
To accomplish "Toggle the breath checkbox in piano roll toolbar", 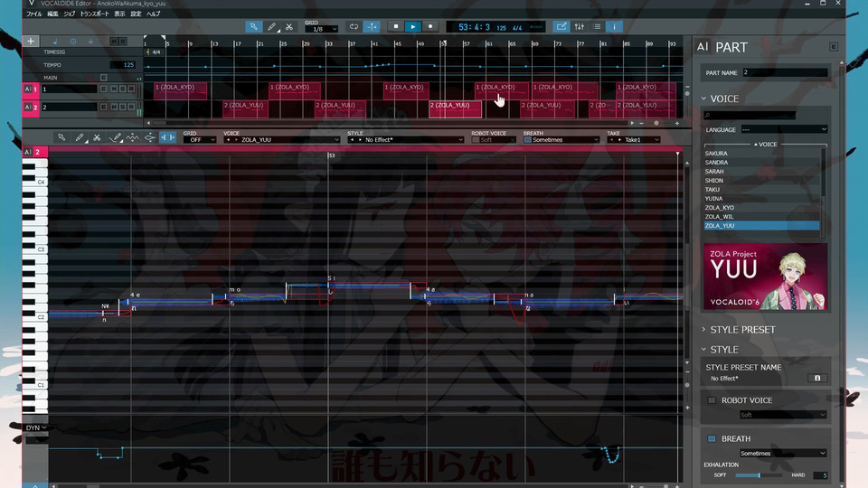I will tap(527, 140).
